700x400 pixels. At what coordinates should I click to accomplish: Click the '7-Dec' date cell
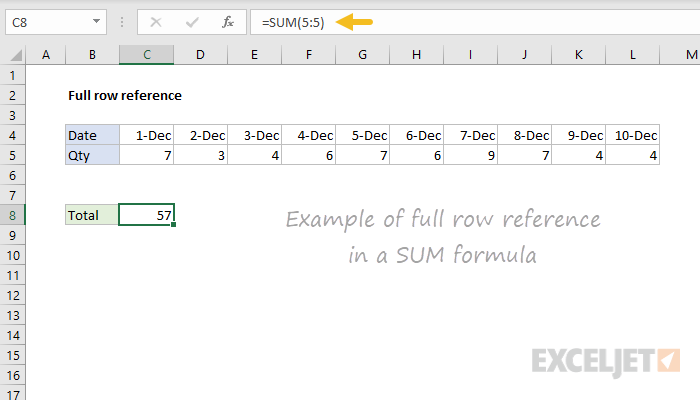[x=471, y=135]
